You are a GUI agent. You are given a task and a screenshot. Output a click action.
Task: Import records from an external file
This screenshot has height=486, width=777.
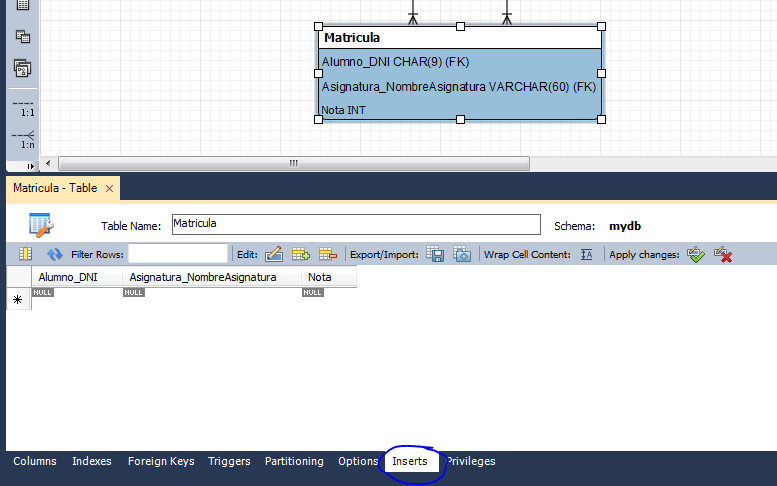coord(462,255)
